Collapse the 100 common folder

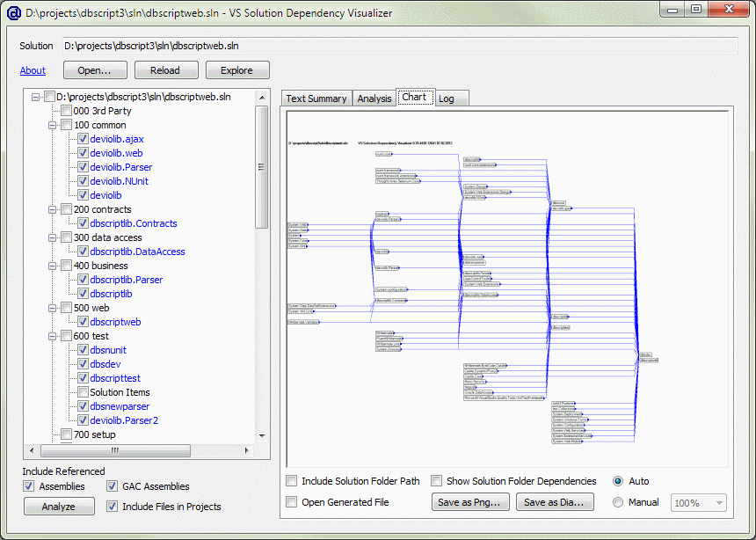point(52,126)
